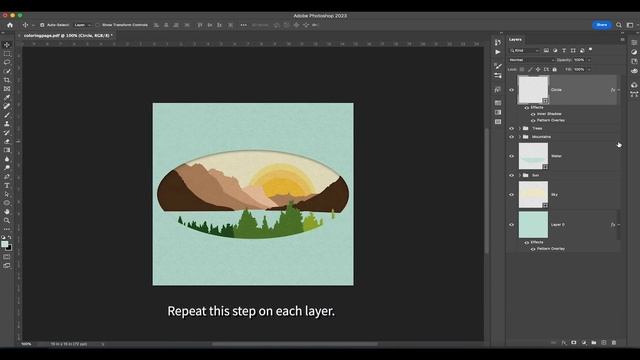Click the Pattern Overlay effect under Layer 0
This screenshot has width=640, height=360.
[551, 249]
